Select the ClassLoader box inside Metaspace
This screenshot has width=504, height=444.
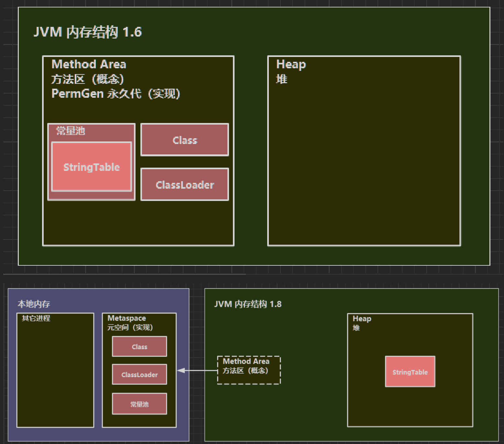coord(139,374)
